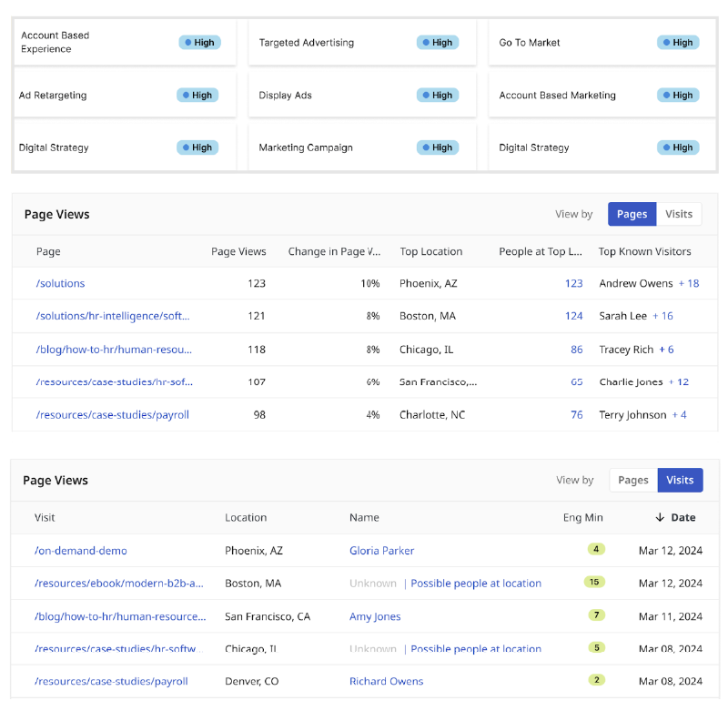Click the High badge for Go To Market

[678, 43]
